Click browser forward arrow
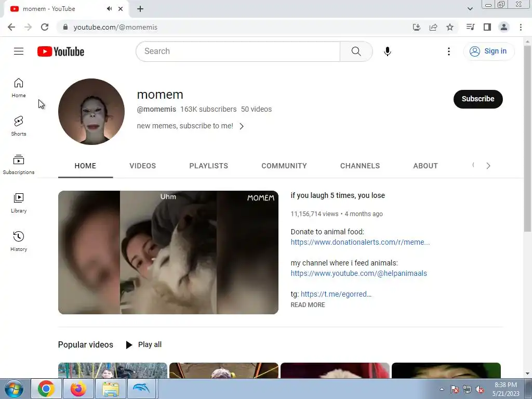Screen dimensions: 532x399 28,27
